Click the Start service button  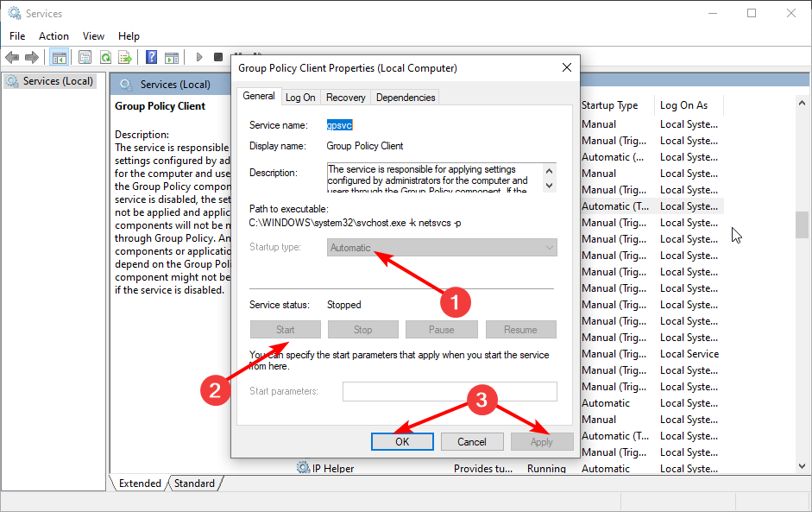pos(286,330)
